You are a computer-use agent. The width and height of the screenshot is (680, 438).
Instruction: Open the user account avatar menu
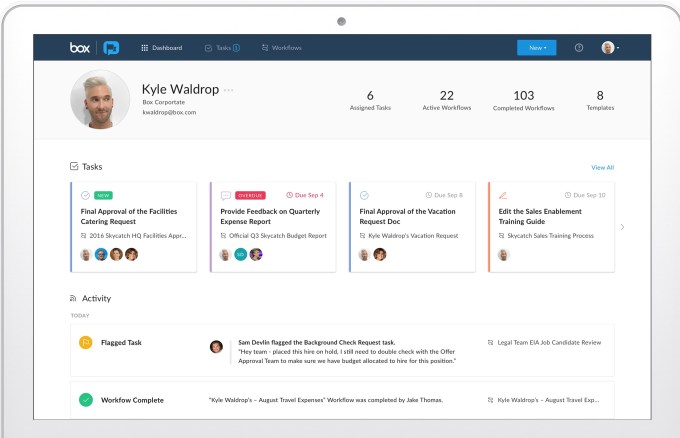coord(610,48)
